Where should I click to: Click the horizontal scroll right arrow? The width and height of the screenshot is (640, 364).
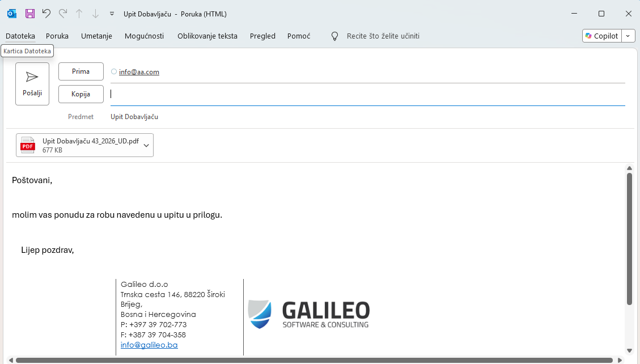(620, 360)
